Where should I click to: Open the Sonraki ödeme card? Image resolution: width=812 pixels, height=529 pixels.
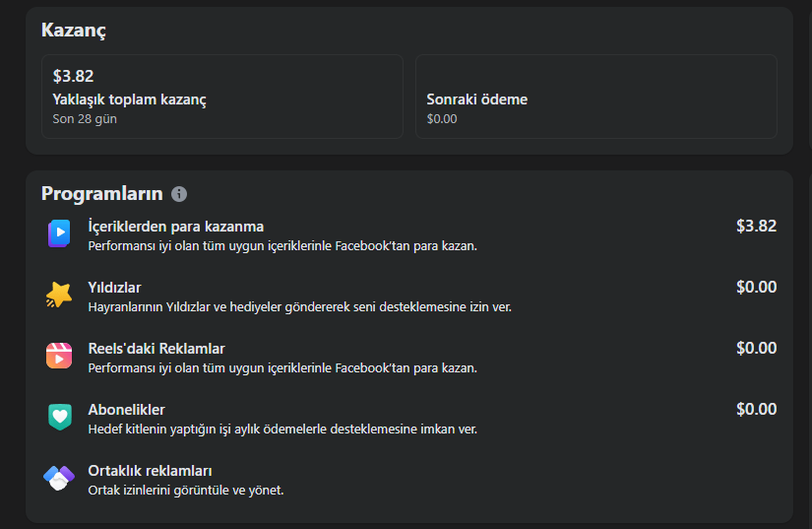click(x=596, y=97)
